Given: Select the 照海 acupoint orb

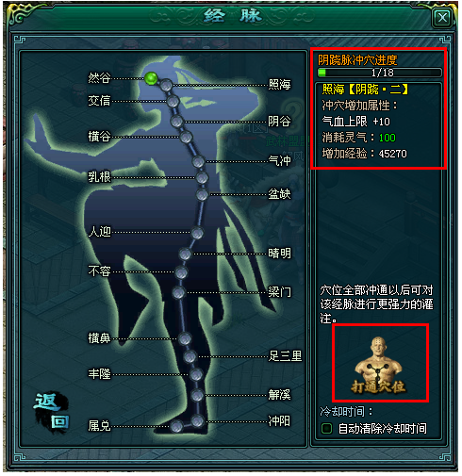Looking at the screenshot, I should 166,85.
